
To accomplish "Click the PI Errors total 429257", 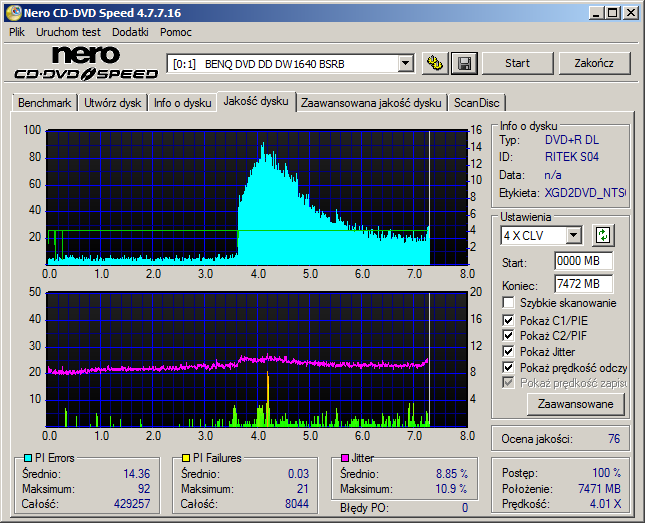I will click(132, 504).
